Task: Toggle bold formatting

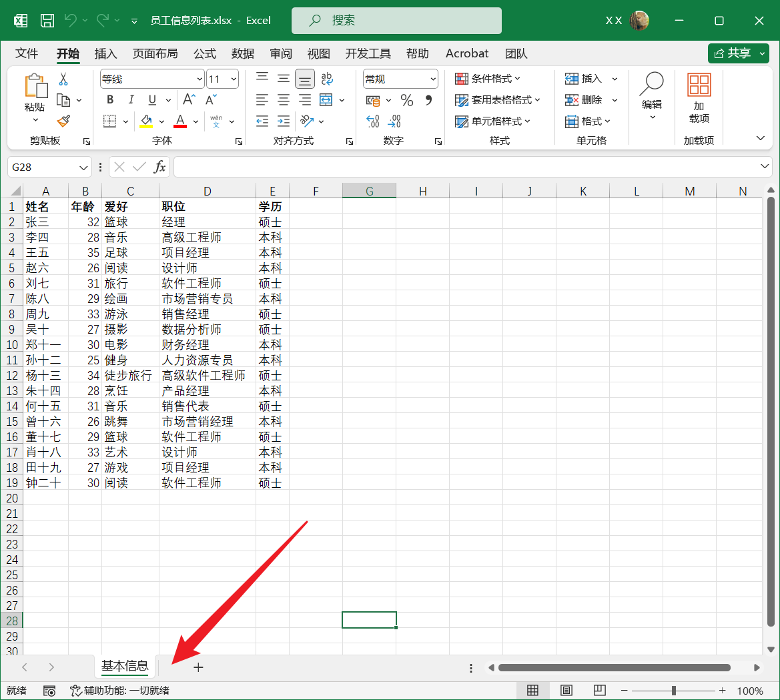Action: click(x=110, y=100)
